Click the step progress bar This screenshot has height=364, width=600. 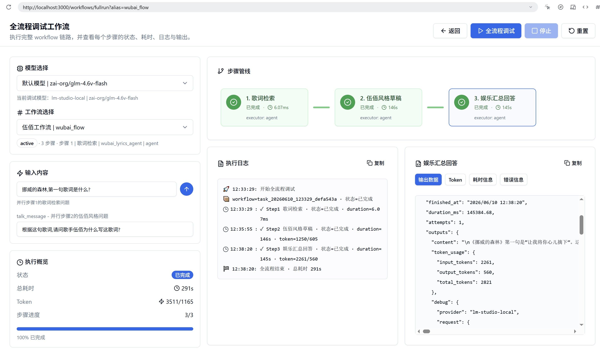coord(105,329)
